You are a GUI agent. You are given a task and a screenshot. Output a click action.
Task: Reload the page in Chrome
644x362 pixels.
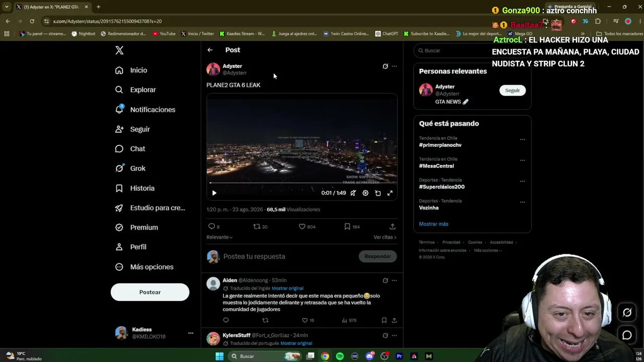tap(32, 21)
